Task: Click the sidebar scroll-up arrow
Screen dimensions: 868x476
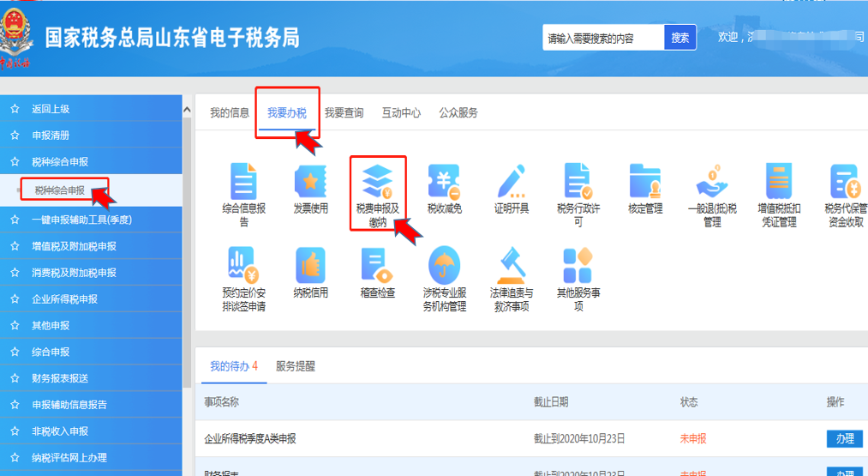Action: point(187,111)
